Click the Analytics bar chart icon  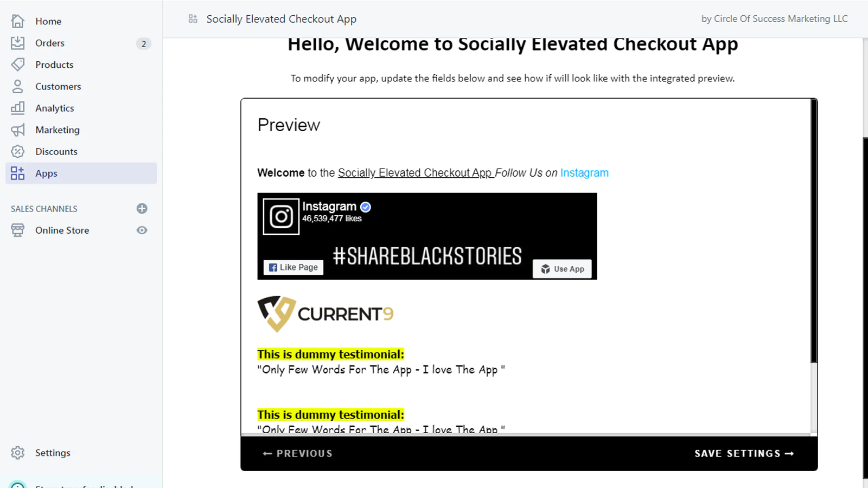[x=18, y=108]
